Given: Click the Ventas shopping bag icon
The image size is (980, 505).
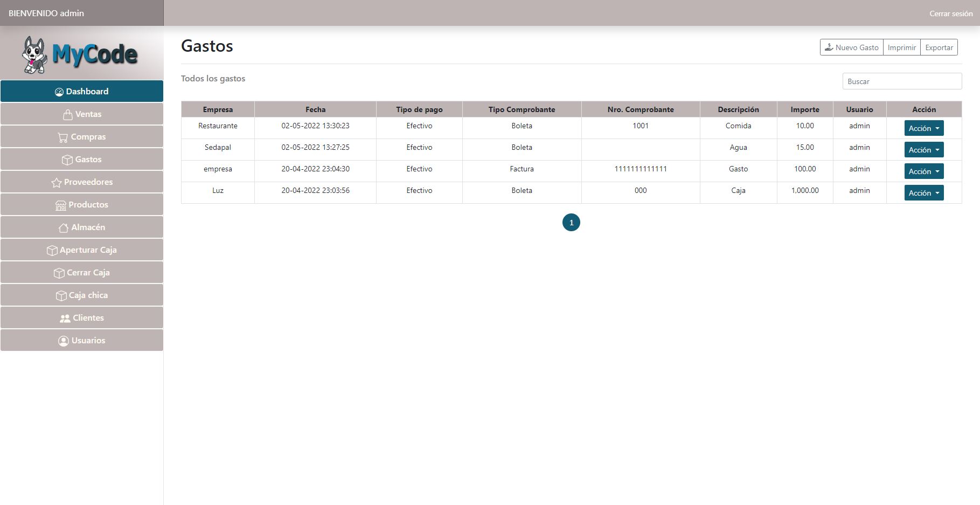Looking at the screenshot, I should pos(68,115).
